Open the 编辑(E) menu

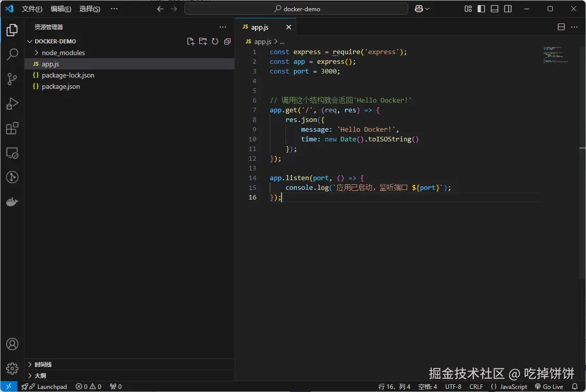61,9
